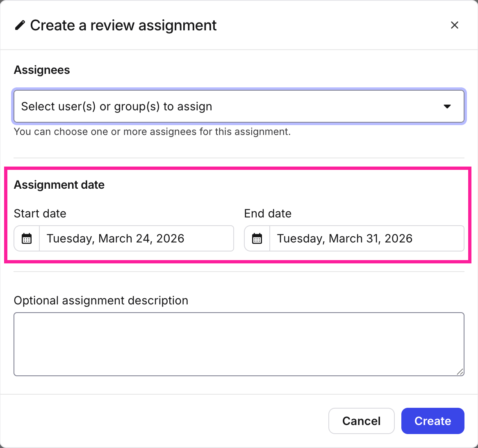This screenshot has width=478, height=448.
Task: Click the 'End date' label
Action: click(268, 214)
